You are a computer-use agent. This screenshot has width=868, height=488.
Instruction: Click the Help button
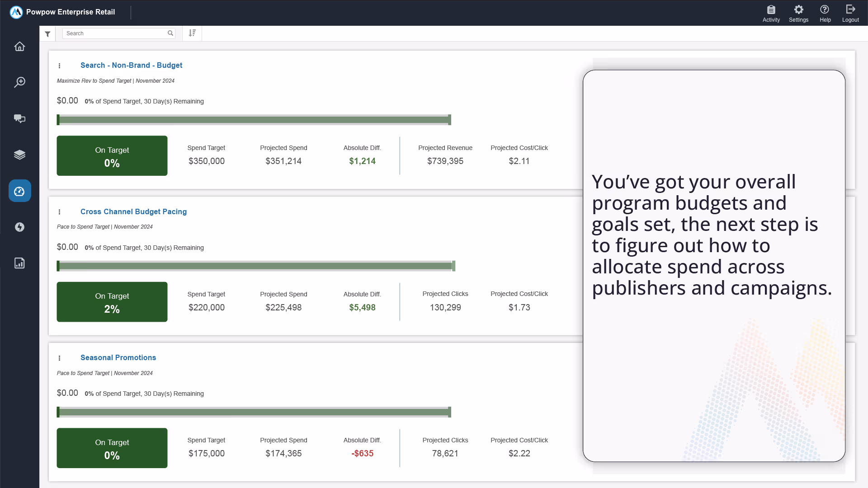[825, 13]
